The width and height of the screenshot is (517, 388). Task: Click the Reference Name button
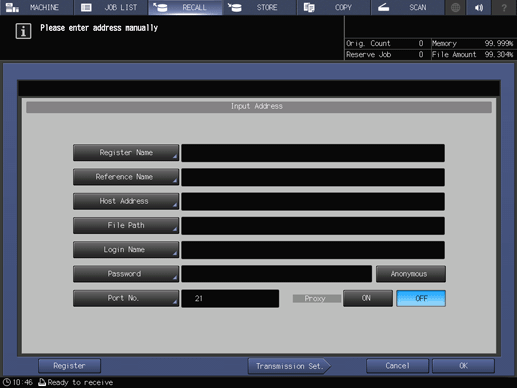coord(126,177)
